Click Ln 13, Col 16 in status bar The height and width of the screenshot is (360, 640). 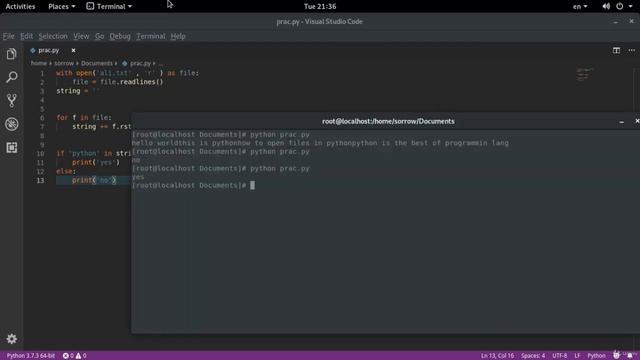[x=497, y=356]
